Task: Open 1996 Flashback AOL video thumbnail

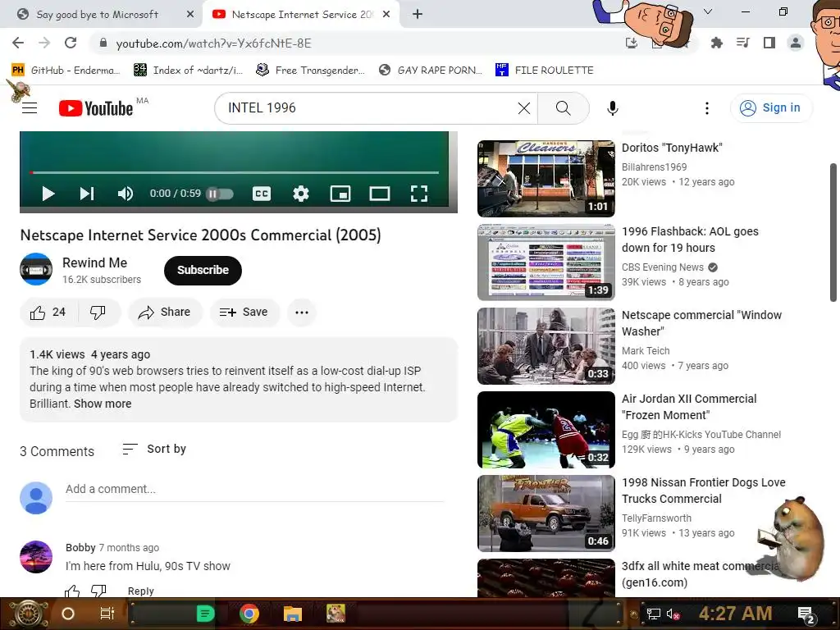Action: coord(546,262)
